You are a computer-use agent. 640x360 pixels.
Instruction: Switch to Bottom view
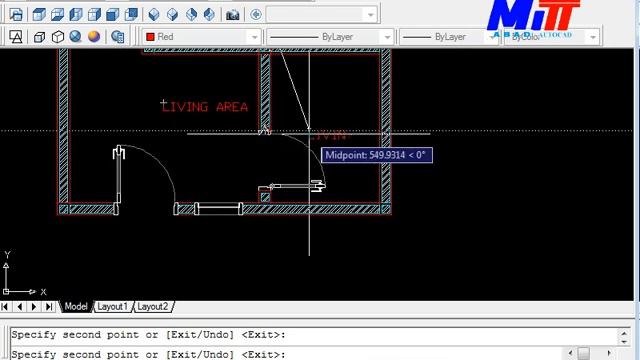(x=57, y=15)
